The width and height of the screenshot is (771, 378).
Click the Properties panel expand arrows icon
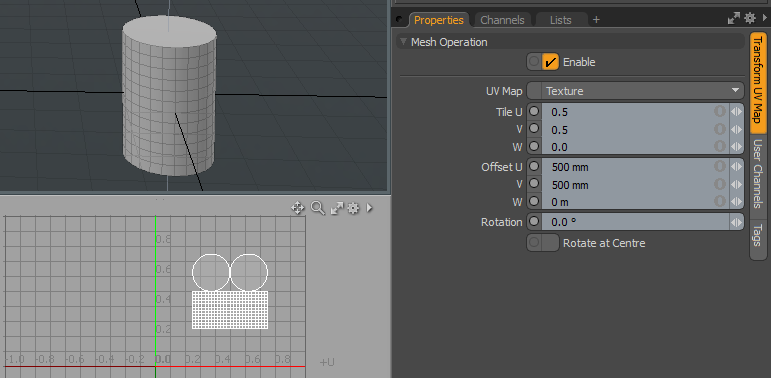click(734, 19)
